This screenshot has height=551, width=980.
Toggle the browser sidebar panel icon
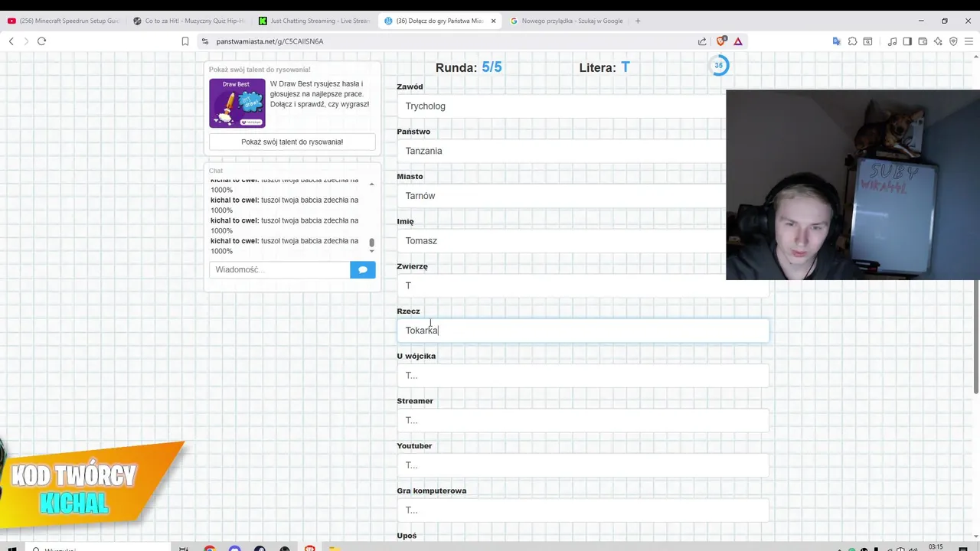(907, 41)
